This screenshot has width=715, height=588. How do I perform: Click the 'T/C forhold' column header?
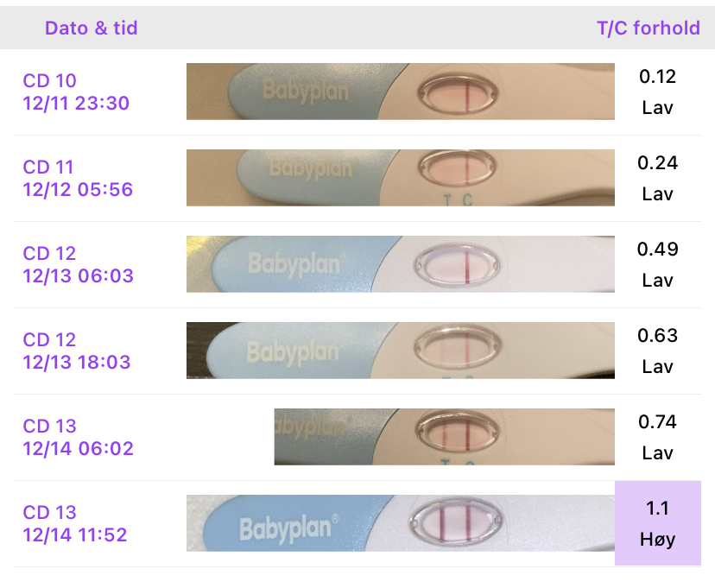click(648, 28)
